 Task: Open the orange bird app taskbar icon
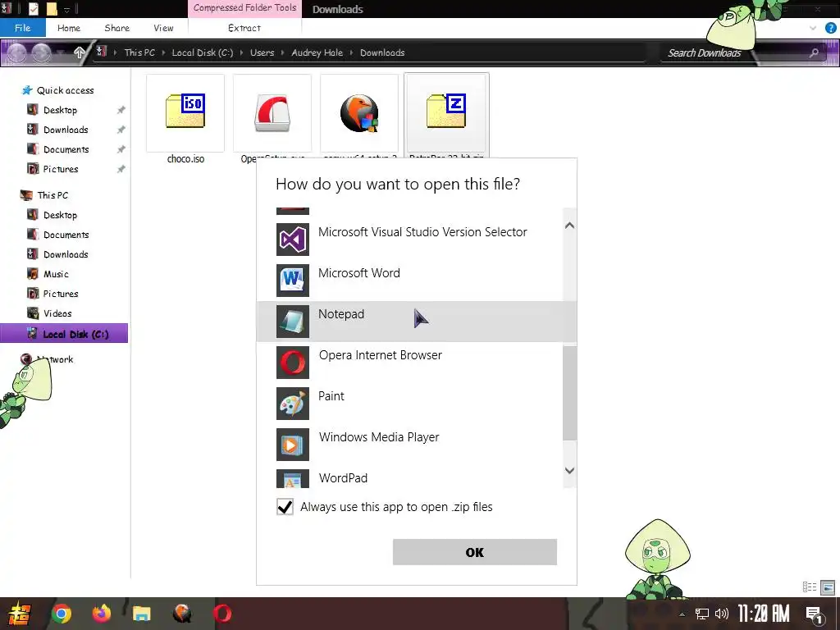182,614
